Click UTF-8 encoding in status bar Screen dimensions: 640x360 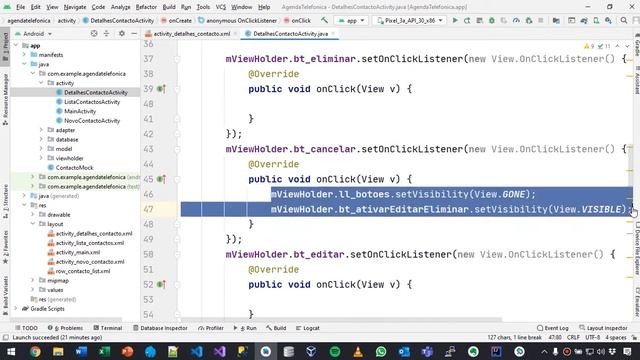(593, 338)
